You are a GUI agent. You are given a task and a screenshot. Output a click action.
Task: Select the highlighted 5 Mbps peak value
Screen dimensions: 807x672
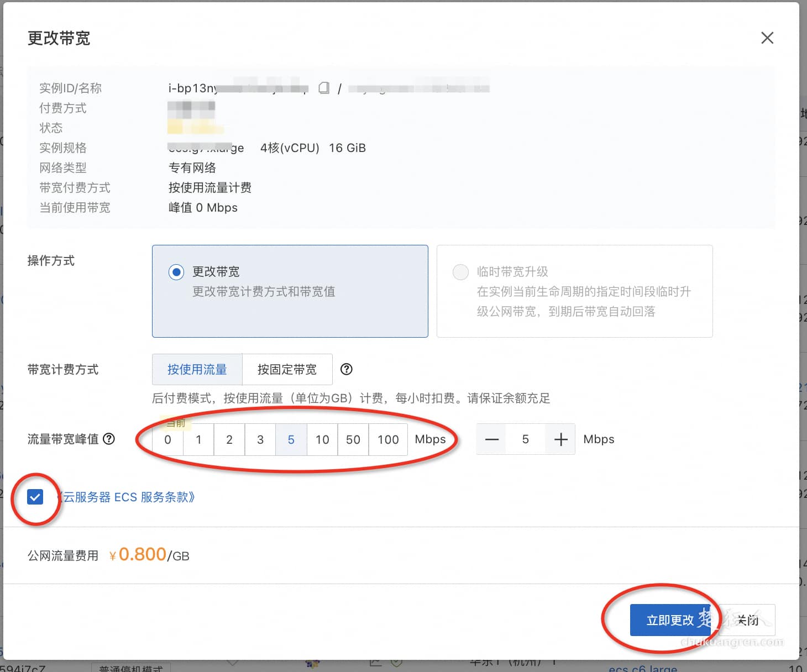[x=291, y=439]
